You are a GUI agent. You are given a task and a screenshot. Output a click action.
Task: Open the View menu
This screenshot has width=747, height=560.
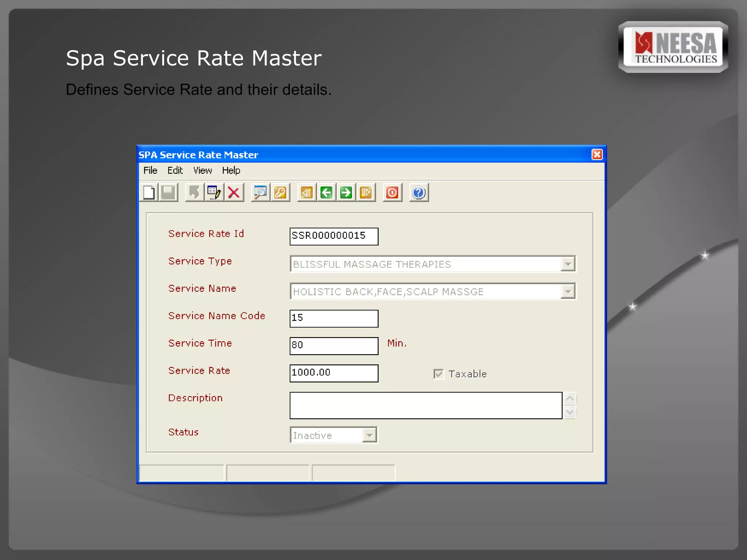[x=202, y=170]
